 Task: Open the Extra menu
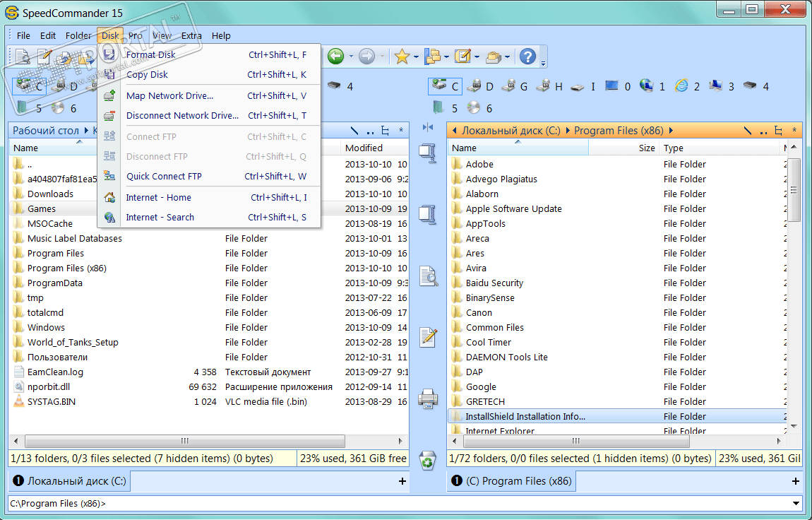pyautogui.click(x=191, y=36)
